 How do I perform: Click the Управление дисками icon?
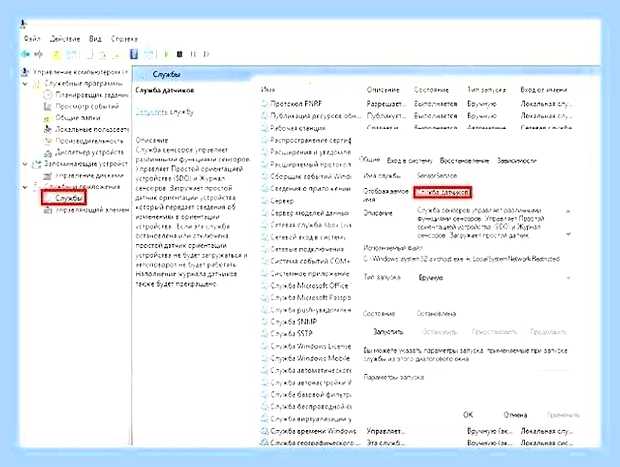(x=47, y=175)
